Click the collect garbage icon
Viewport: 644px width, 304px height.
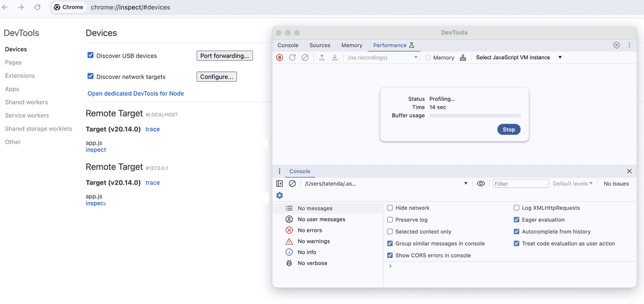tap(463, 58)
